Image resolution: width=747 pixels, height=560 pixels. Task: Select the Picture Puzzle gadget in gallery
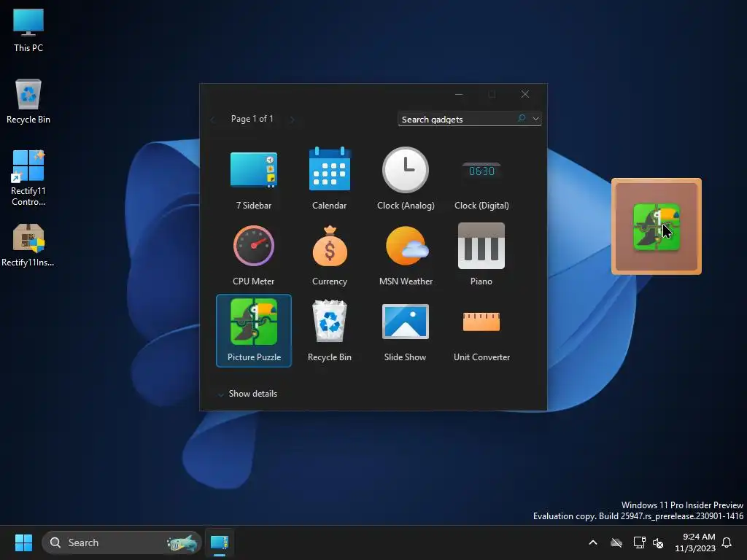[x=253, y=330]
